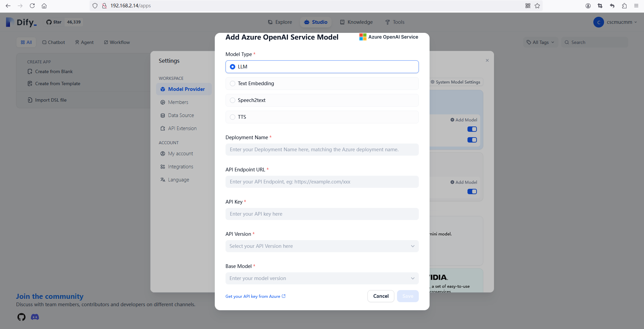The width and height of the screenshot is (644, 329).
Task: Click the Deployment Name input field
Action: (x=322, y=150)
